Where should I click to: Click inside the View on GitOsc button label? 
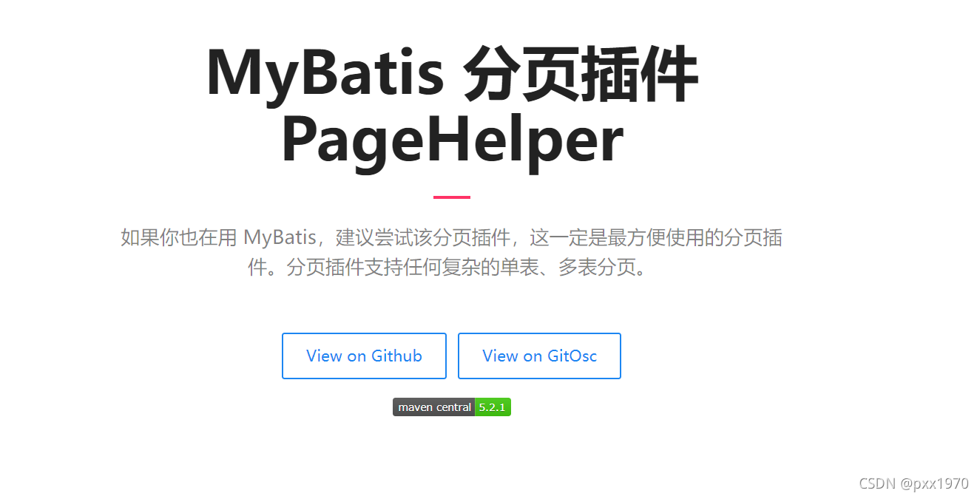539,356
